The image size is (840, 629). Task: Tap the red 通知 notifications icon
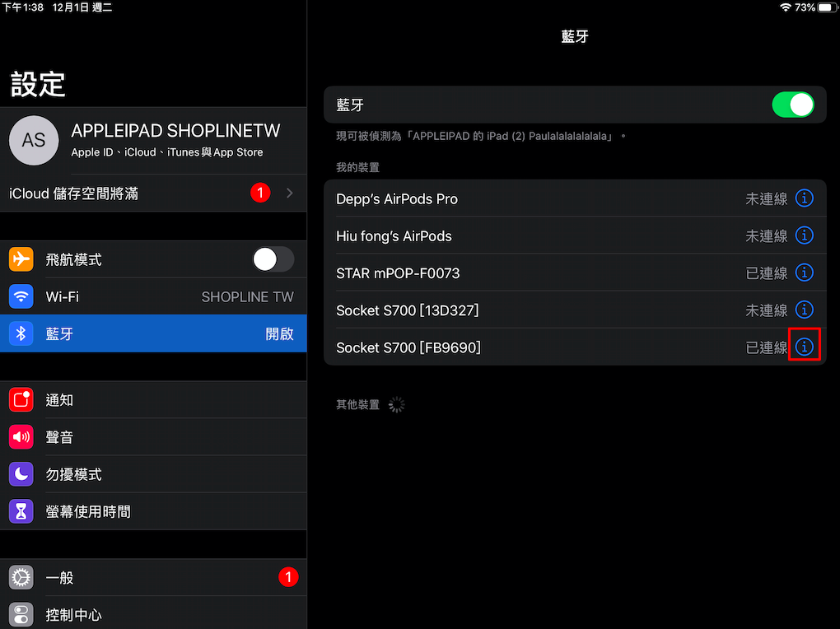pos(21,399)
